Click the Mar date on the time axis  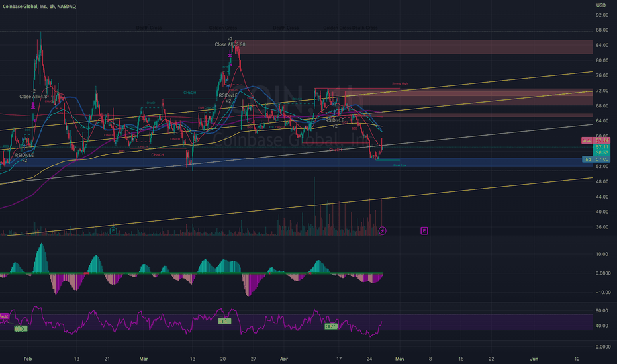(144, 359)
